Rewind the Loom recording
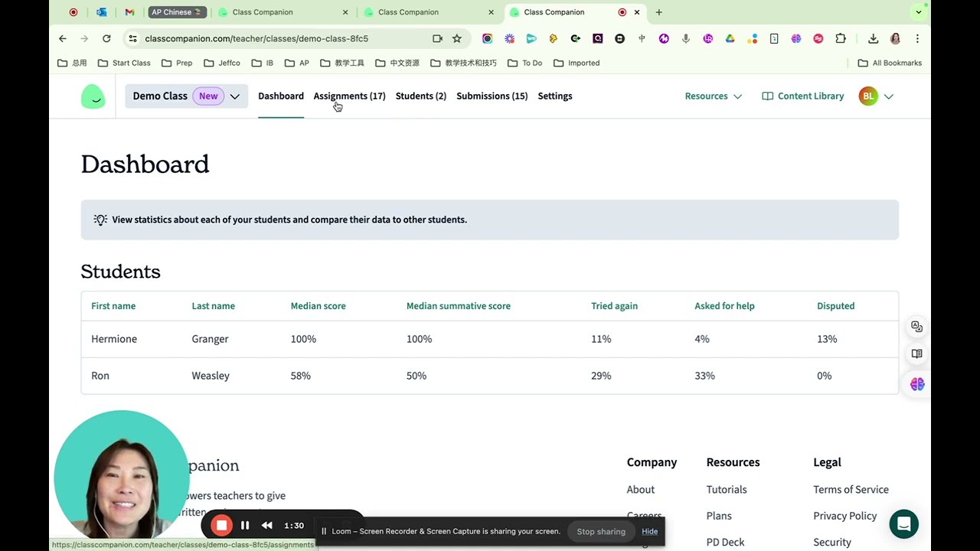 pos(266,526)
